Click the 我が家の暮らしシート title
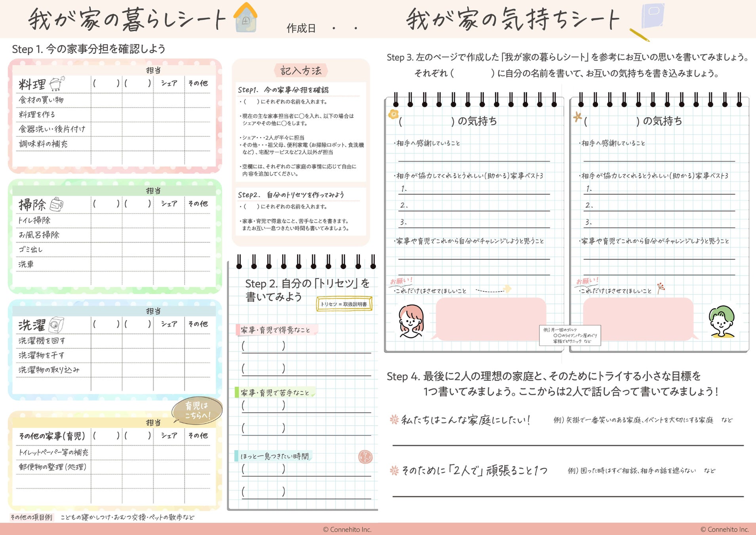This screenshot has width=756, height=535. click(127, 19)
